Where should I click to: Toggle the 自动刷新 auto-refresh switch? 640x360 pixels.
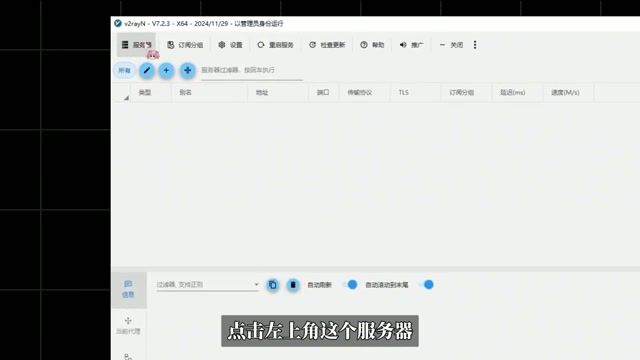pyautogui.click(x=350, y=284)
